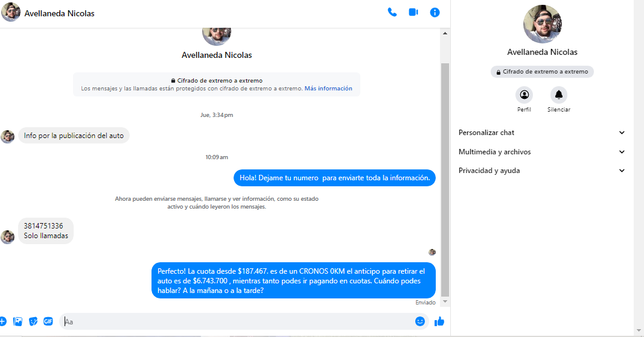Open the Más información link
The width and height of the screenshot is (644, 337).
(x=328, y=89)
